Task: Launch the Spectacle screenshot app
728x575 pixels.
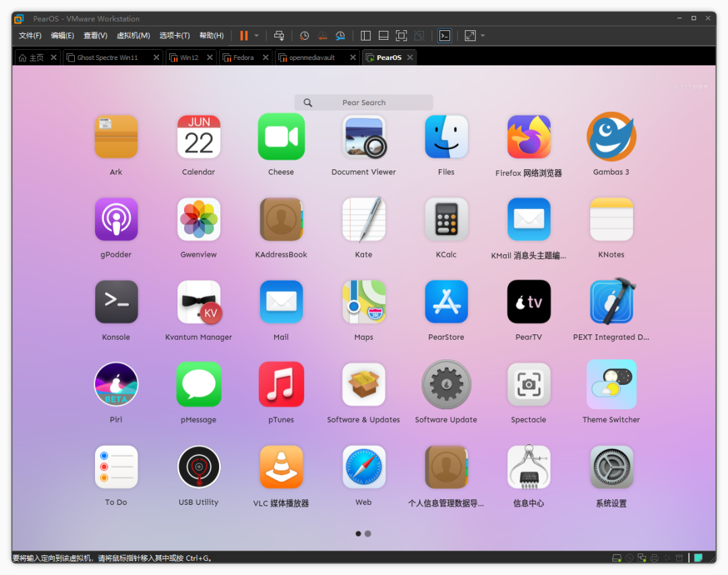Action: click(528, 385)
